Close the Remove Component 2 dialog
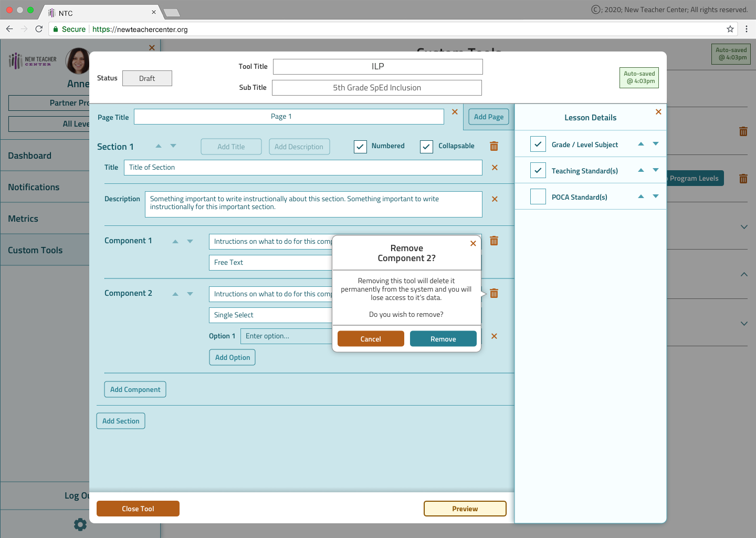756x538 pixels. 473,243
